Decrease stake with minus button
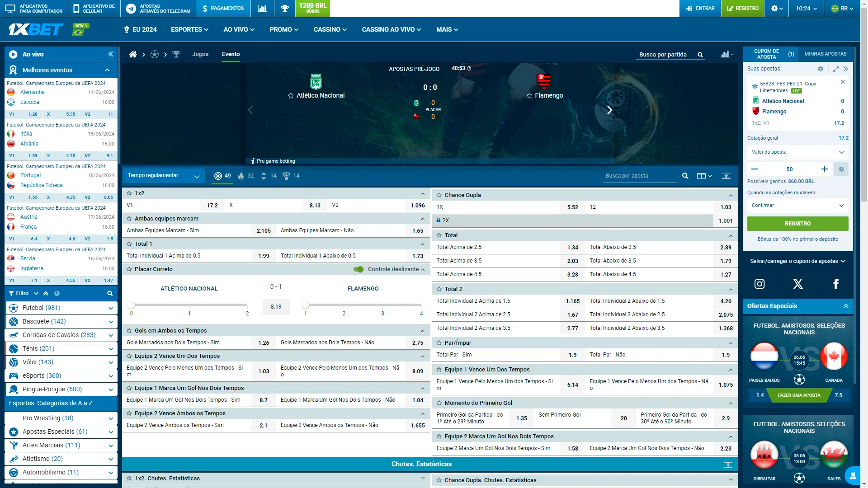 point(755,169)
